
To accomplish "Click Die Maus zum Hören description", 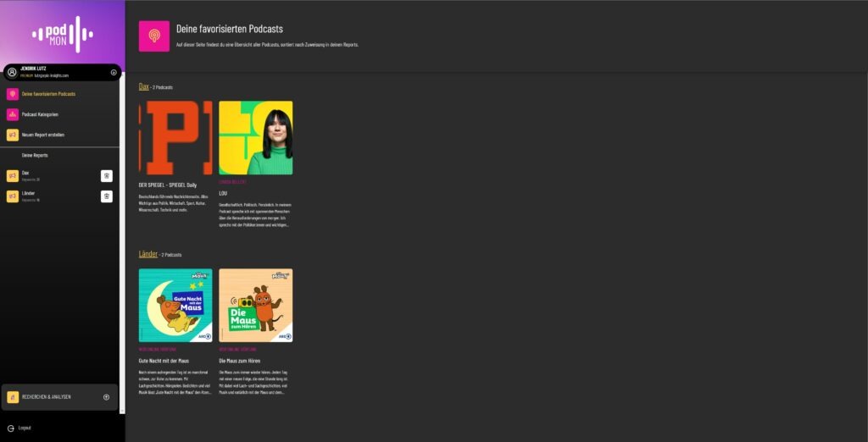I will tap(253, 382).
